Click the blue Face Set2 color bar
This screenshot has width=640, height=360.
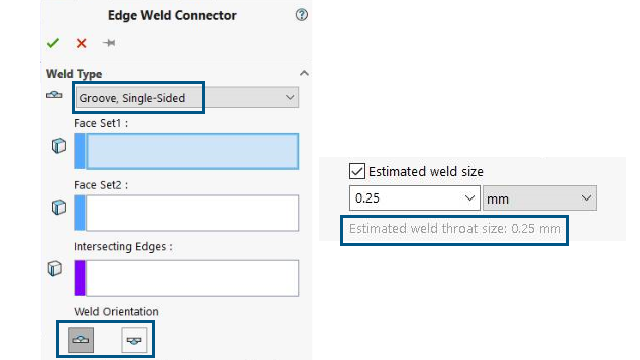(80, 213)
